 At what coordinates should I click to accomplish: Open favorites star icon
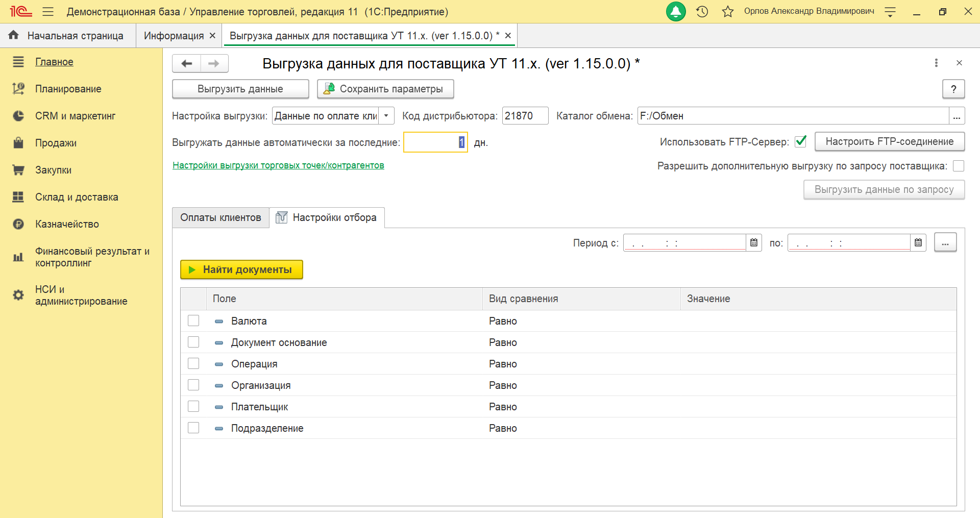click(728, 11)
